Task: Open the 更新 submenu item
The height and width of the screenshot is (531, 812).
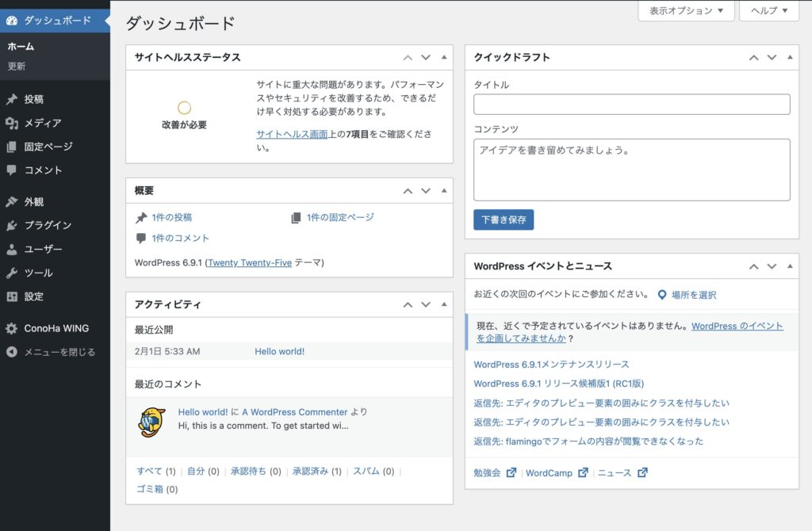Action: coord(17,67)
